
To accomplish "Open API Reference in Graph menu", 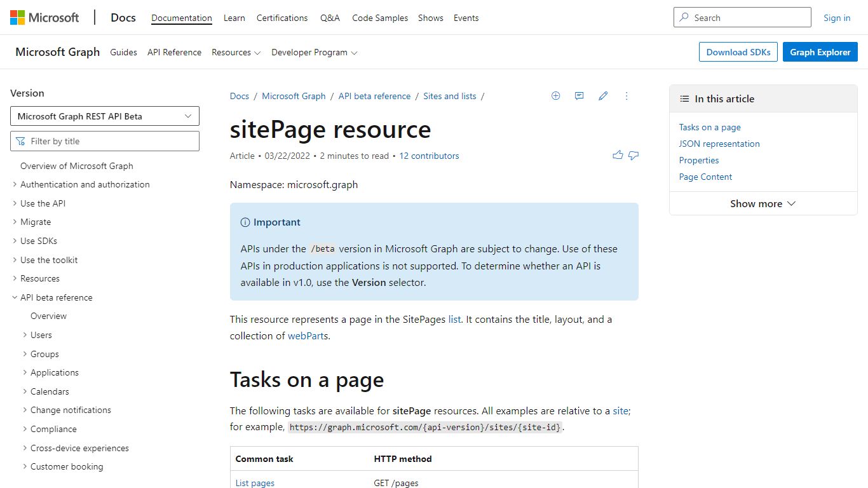I will click(174, 52).
